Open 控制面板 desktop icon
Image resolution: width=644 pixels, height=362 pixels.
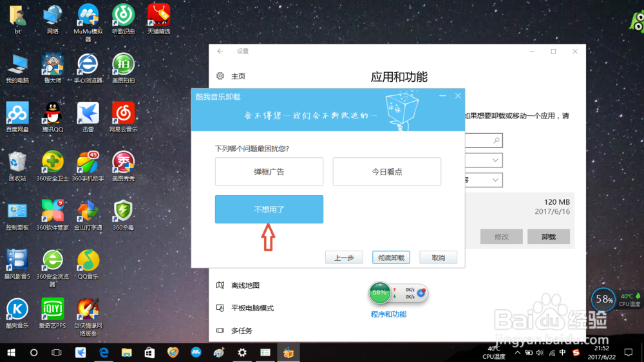pyautogui.click(x=17, y=215)
